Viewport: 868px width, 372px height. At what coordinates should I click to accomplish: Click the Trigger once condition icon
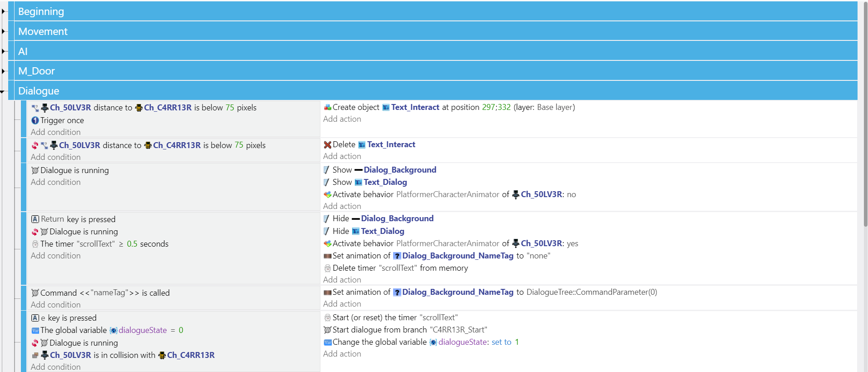[x=35, y=120]
